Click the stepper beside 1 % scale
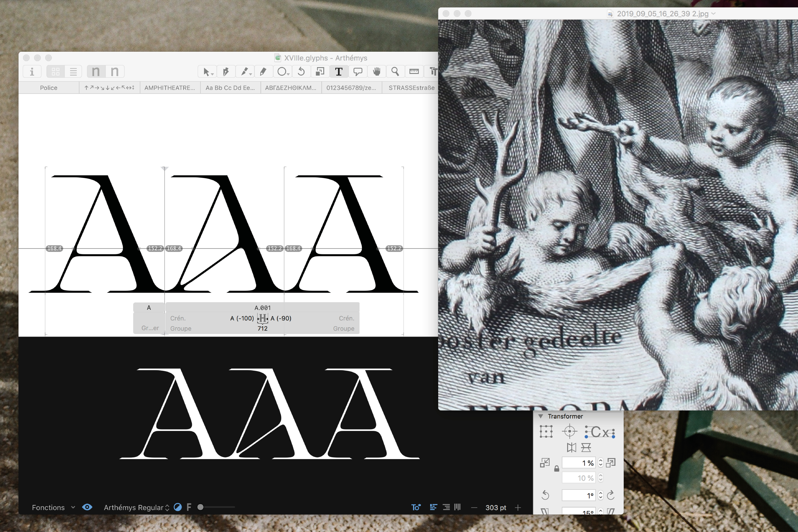 600,463
